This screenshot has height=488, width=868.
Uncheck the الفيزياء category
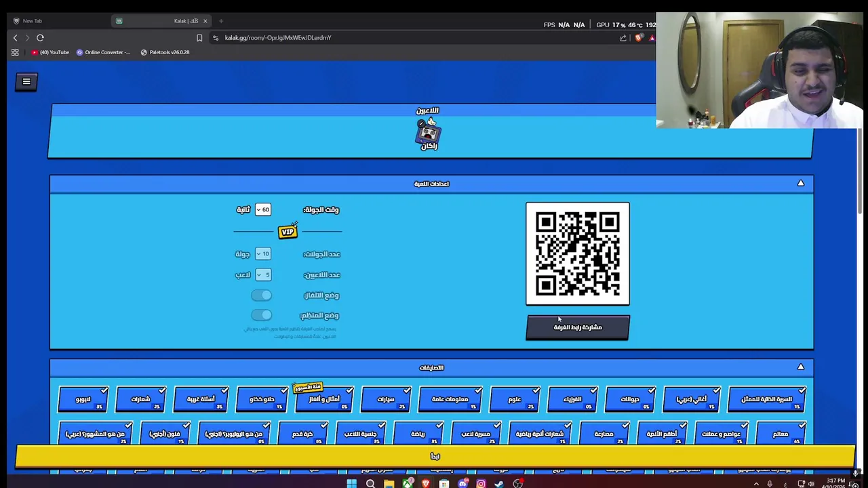pyautogui.click(x=572, y=399)
